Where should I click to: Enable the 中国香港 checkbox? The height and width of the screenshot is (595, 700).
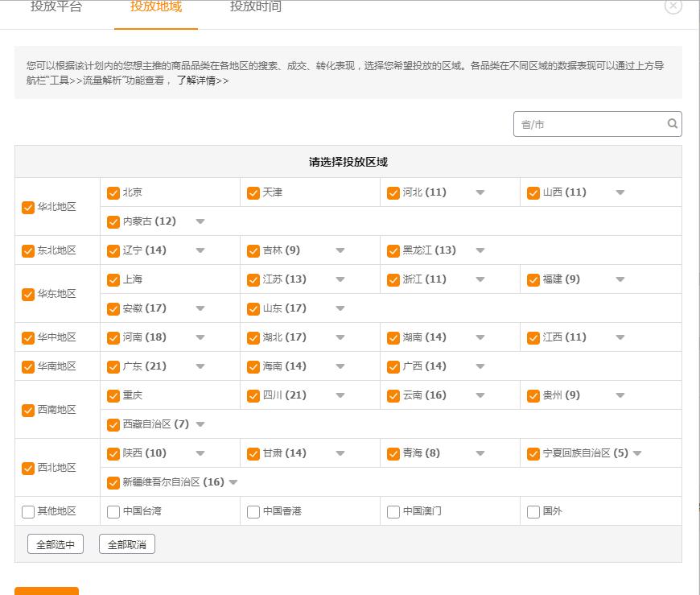point(253,512)
